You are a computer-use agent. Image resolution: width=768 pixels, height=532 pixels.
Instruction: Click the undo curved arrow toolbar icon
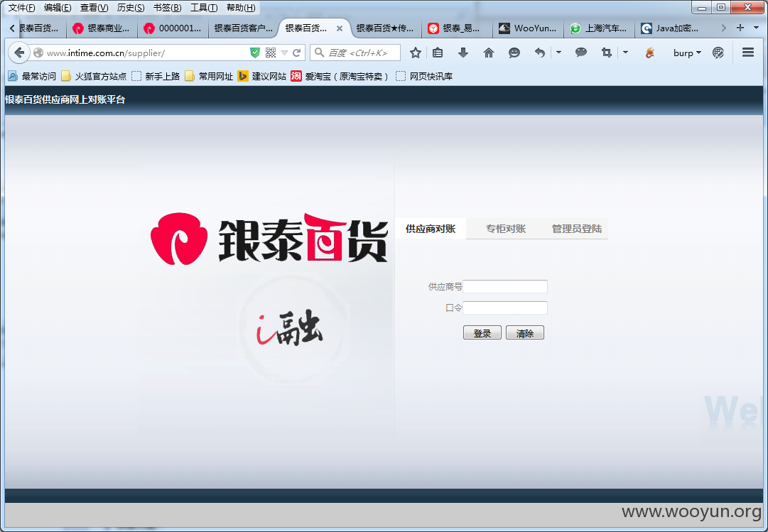tap(540, 53)
